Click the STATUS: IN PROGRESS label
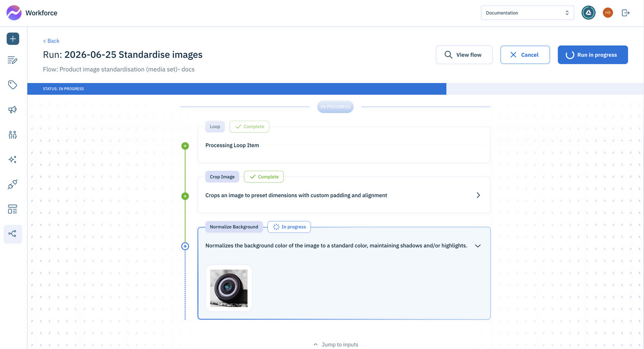The width and height of the screenshot is (644, 349). pos(63,89)
